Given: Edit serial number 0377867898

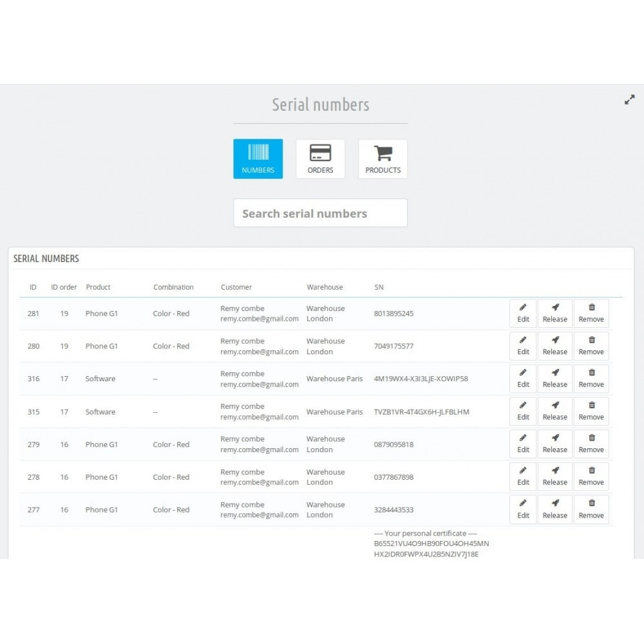Looking at the screenshot, I should coord(523,477).
